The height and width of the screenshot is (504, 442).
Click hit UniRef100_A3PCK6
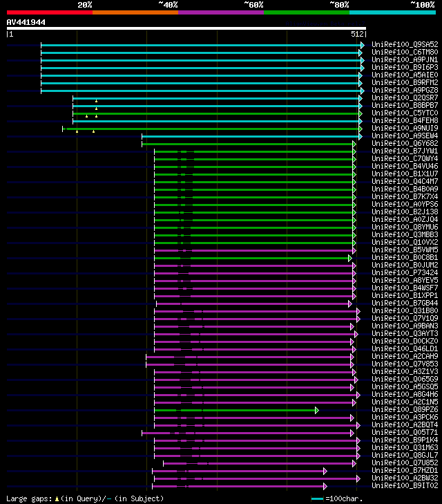(x=405, y=417)
